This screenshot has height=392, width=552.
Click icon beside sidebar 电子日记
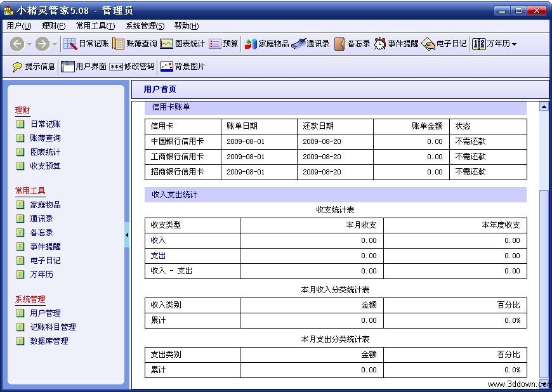tap(20, 261)
